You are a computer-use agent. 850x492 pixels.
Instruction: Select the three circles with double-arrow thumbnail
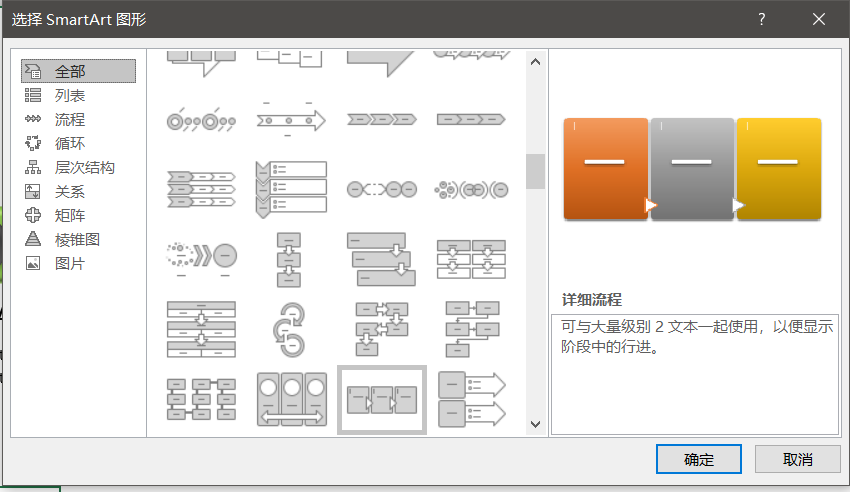coord(291,399)
